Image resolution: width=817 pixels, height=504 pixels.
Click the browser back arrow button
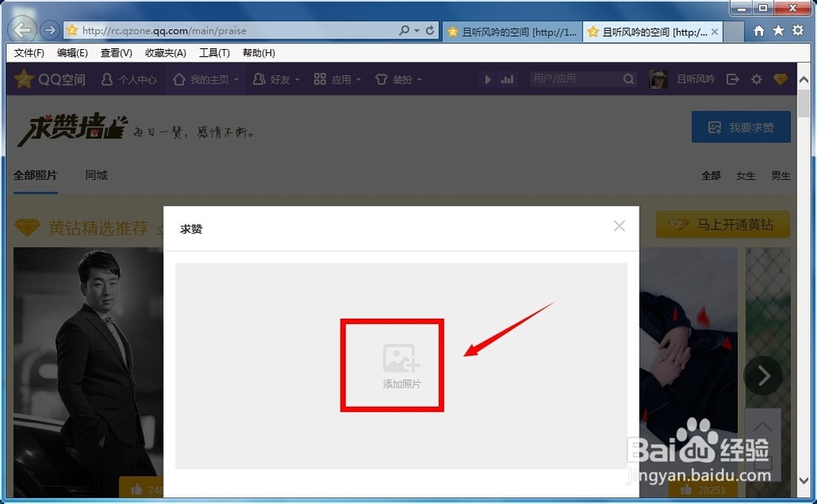coord(24,30)
